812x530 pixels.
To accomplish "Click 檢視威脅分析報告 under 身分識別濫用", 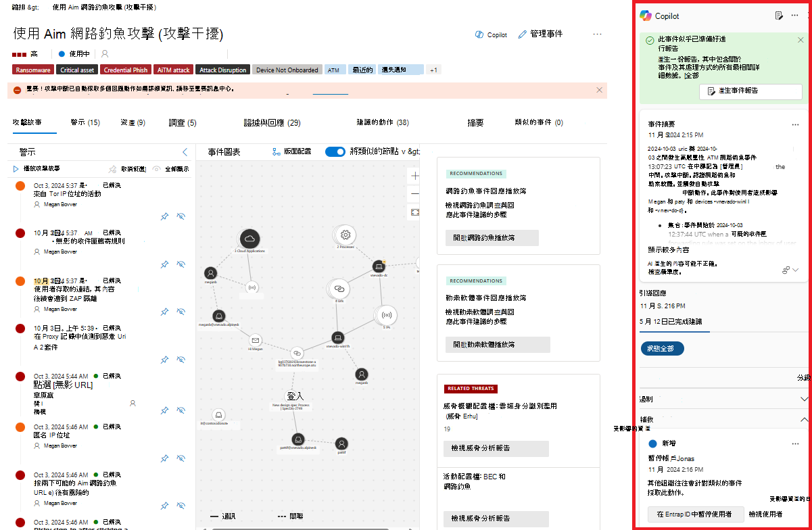I will pyautogui.click(x=497, y=448).
